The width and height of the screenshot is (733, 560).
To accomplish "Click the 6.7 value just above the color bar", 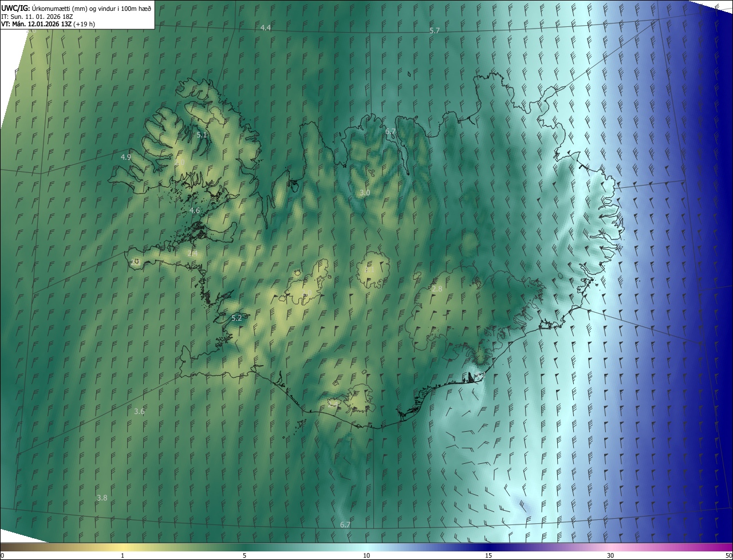I will [x=345, y=524].
